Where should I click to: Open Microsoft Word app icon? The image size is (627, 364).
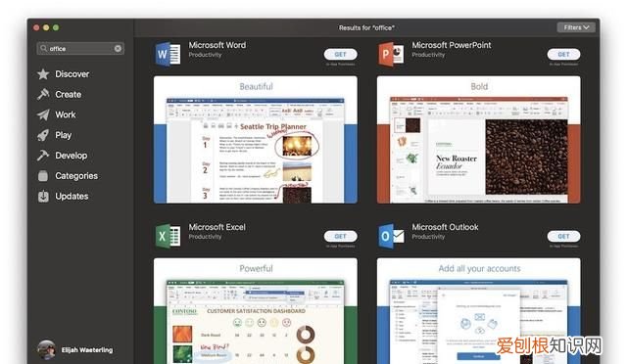point(168,54)
